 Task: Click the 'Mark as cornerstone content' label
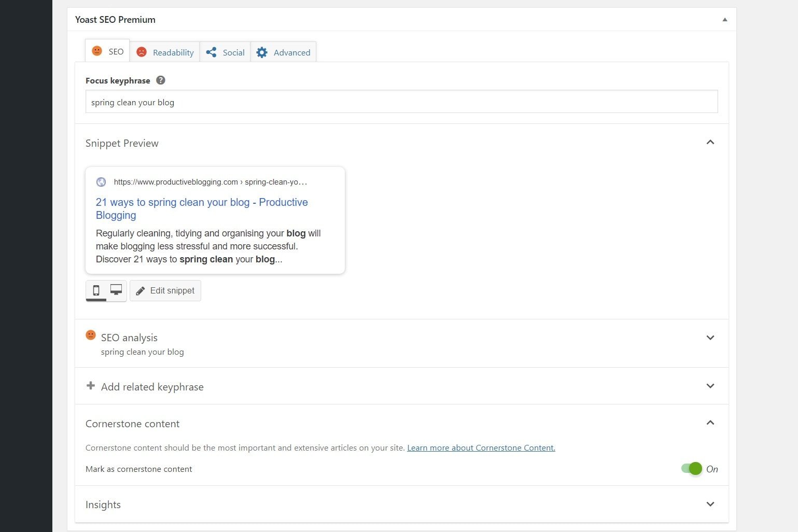138,469
